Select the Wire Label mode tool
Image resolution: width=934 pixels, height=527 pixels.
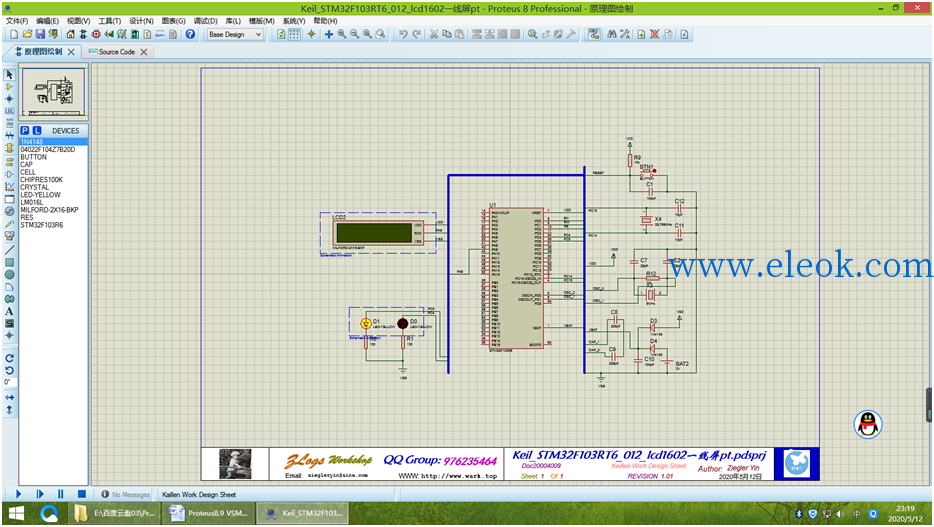click(x=9, y=111)
